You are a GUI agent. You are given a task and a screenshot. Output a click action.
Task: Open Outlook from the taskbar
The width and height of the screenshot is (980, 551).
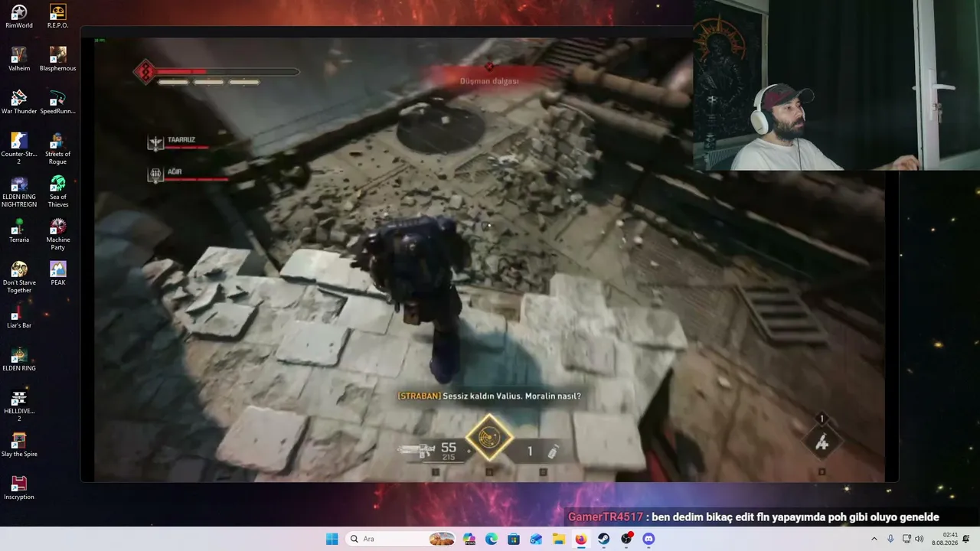pos(536,539)
